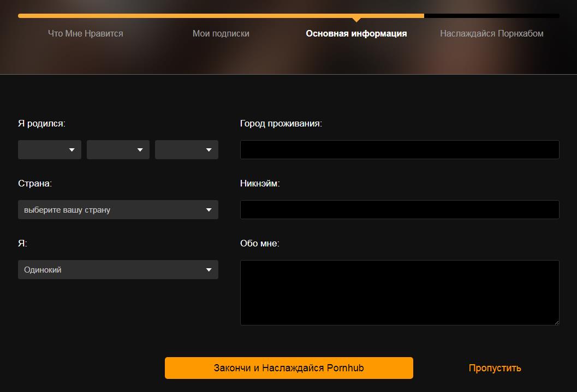
Task: Click the orange 'Закончи и Наслаждайся' button
Action: point(289,368)
